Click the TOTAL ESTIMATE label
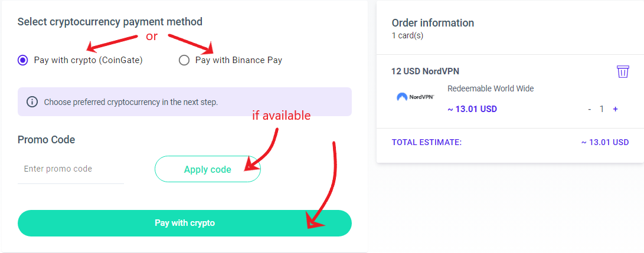Image resolution: width=644 pixels, height=253 pixels. pos(427,142)
